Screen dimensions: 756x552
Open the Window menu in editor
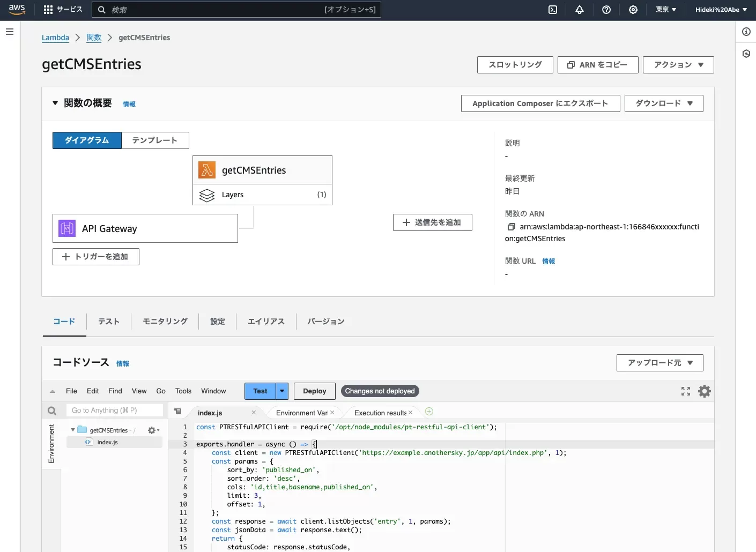(x=213, y=391)
